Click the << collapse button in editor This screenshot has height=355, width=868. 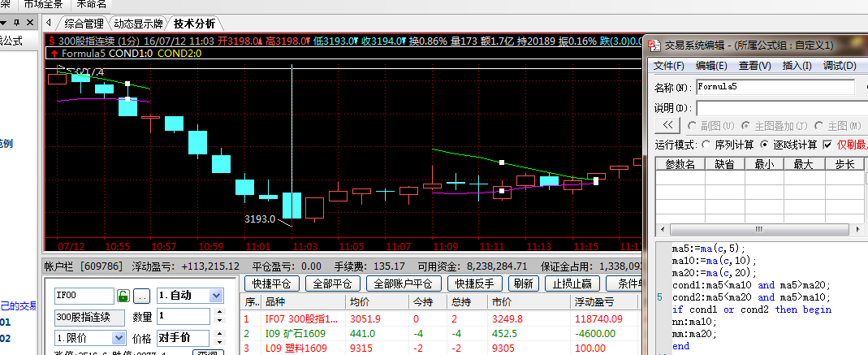668,125
